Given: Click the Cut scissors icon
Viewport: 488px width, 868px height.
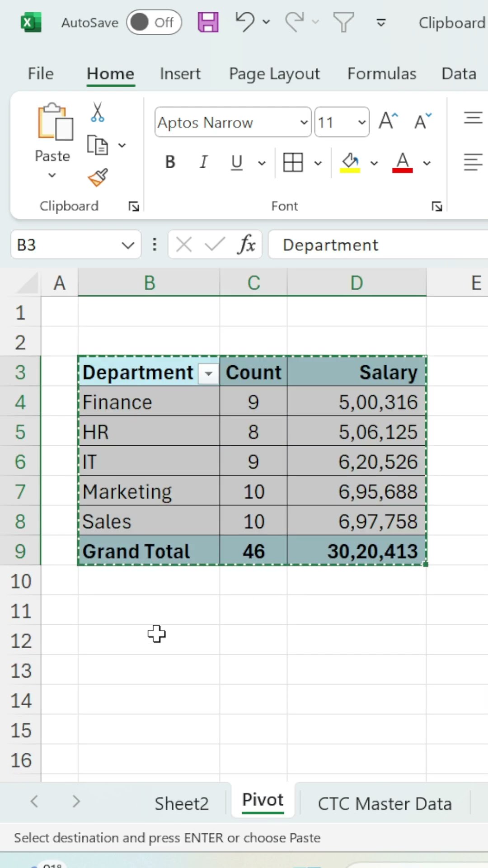Looking at the screenshot, I should tap(97, 112).
